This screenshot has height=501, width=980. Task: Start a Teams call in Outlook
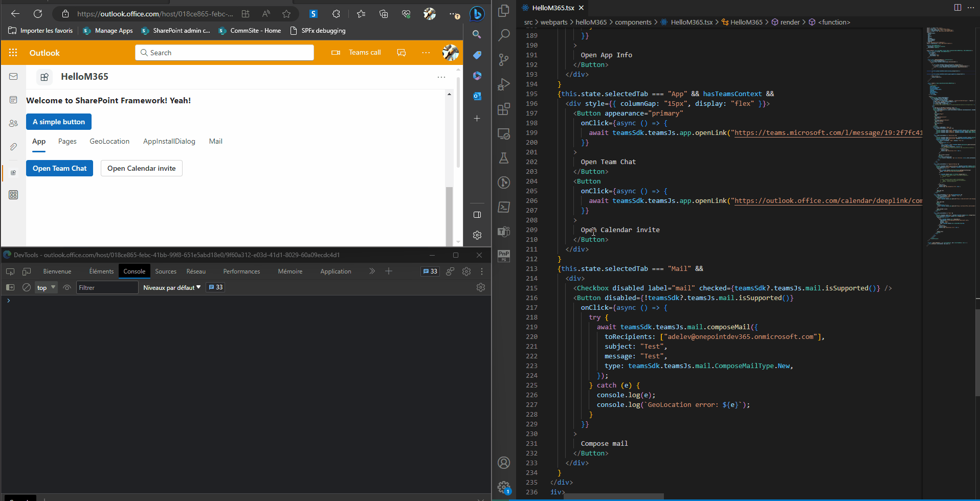pos(356,53)
